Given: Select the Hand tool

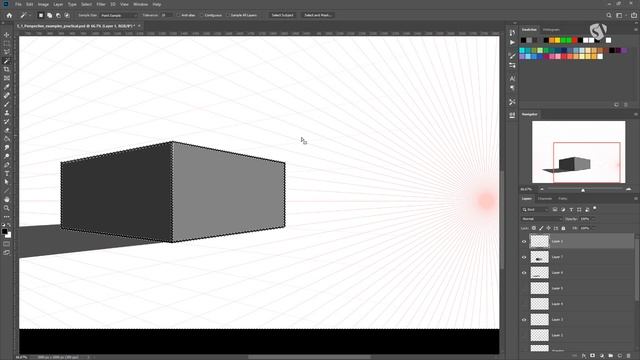Looking at the screenshot, I should (x=7, y=200).
